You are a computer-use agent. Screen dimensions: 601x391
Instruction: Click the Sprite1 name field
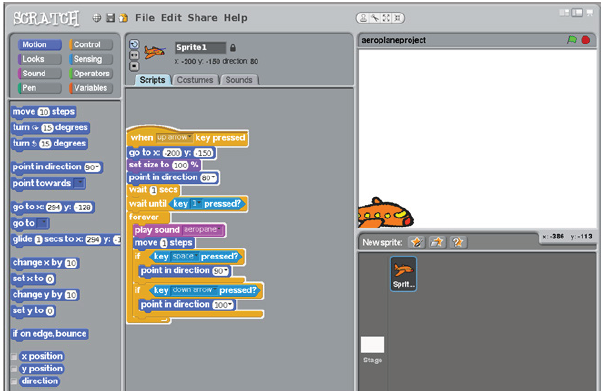[x=200, y=48]
